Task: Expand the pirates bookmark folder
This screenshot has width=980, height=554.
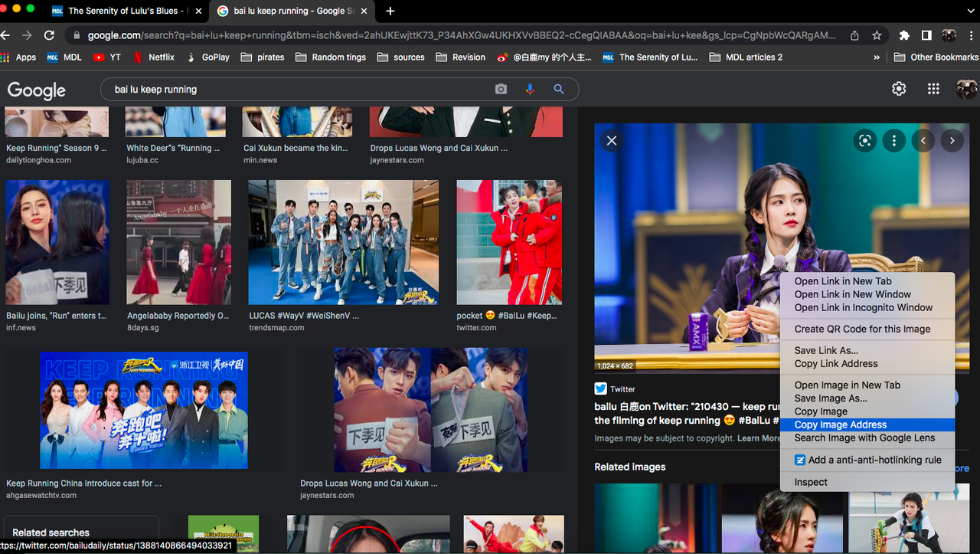Action: point(263,57)
